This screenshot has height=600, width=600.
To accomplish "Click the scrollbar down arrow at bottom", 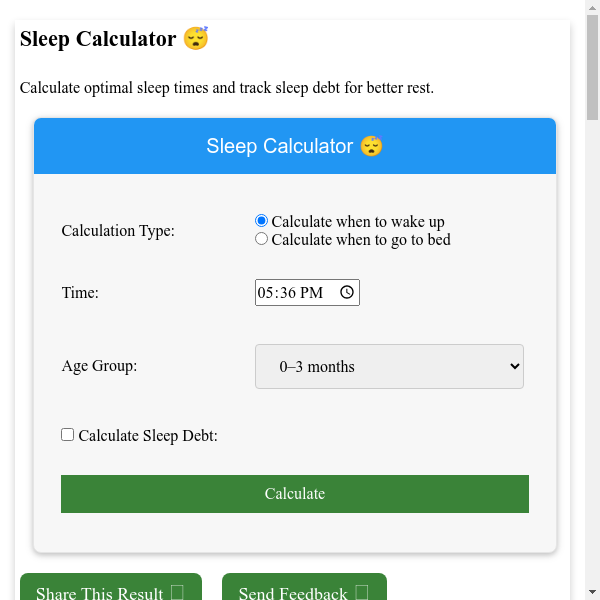I will [x=592, y=592].
